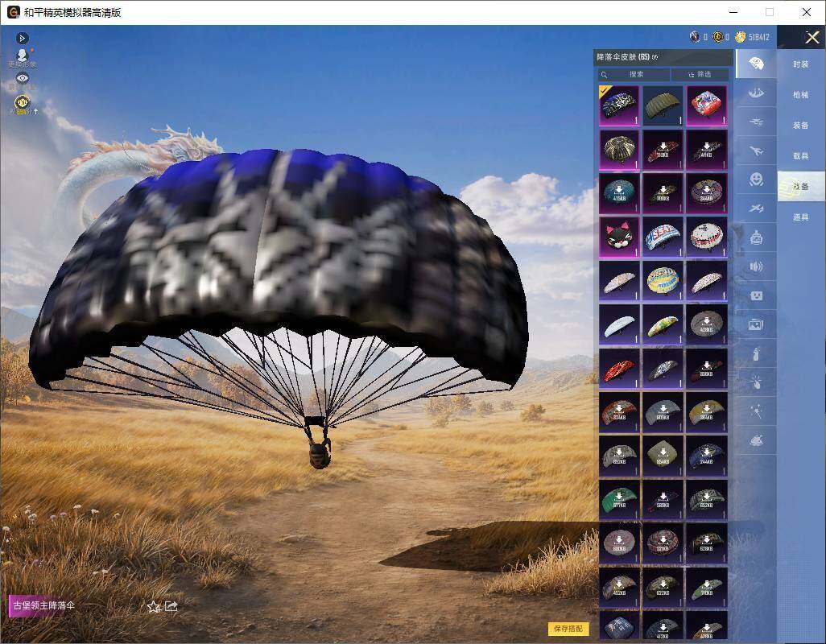Image resolution: width=826 pixels, height=644 pixels.
Task: Expand the collapsed left panel arrow
Action: coord(22,38)
